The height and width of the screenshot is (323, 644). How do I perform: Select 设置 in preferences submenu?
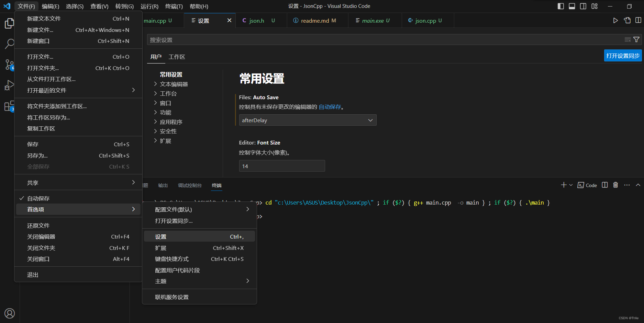(x=199, y=237)
